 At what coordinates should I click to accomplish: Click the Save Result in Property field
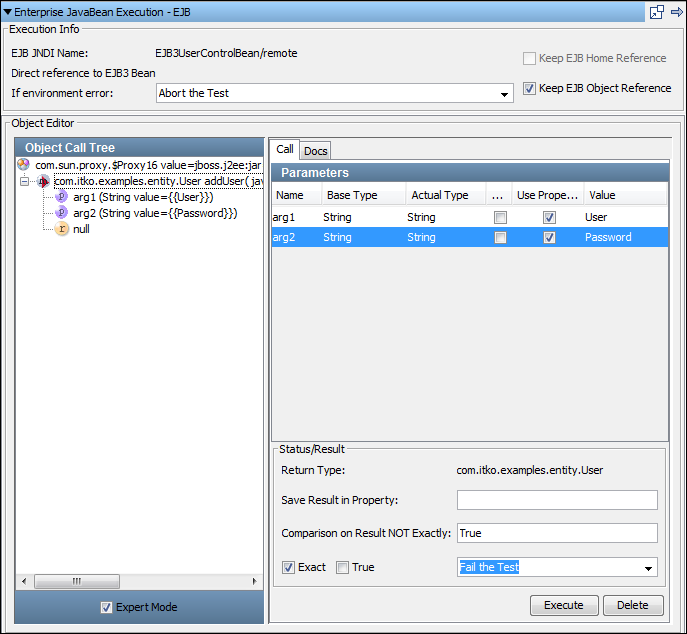(x=557, y=500)
